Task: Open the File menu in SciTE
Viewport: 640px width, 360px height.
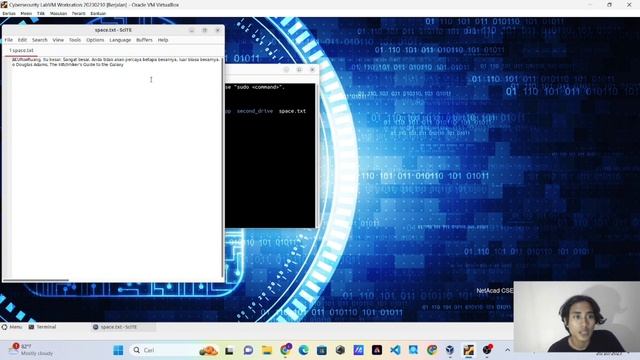Action: pos(9,40)
